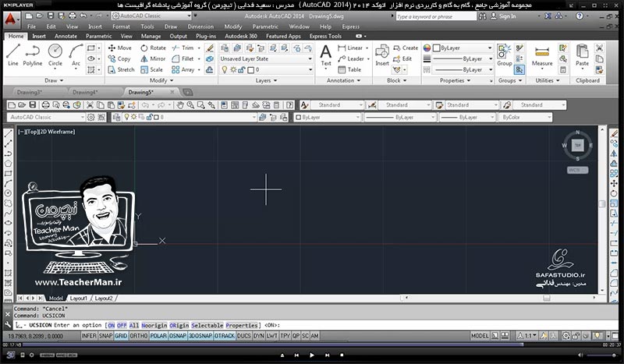Click the Fillet tool
624x364 pixels.
[x=183, y=58]
